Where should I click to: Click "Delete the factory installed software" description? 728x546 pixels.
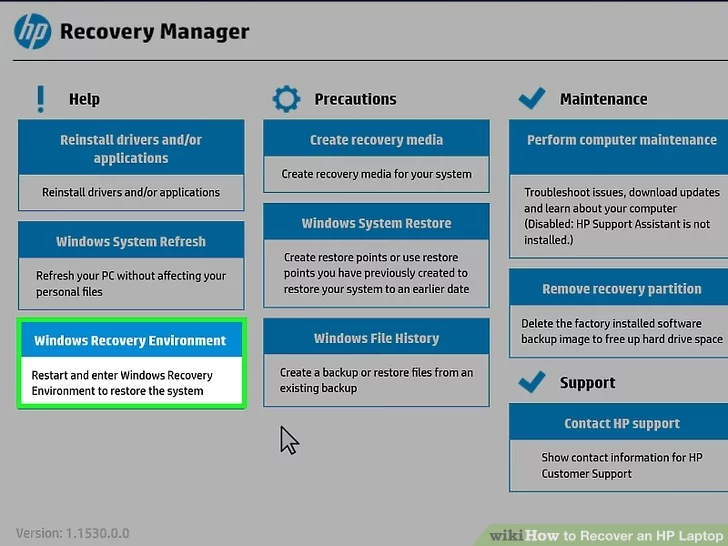pos(622,331)
